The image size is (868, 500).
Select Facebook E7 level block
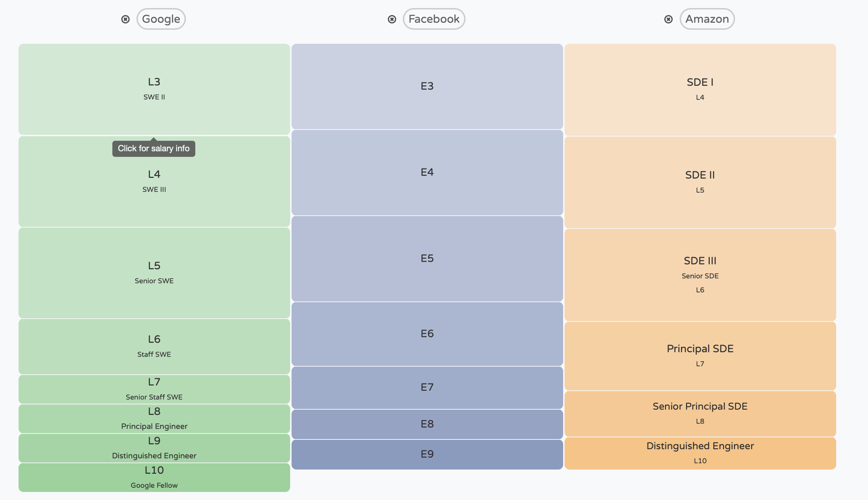coord(427,387)
